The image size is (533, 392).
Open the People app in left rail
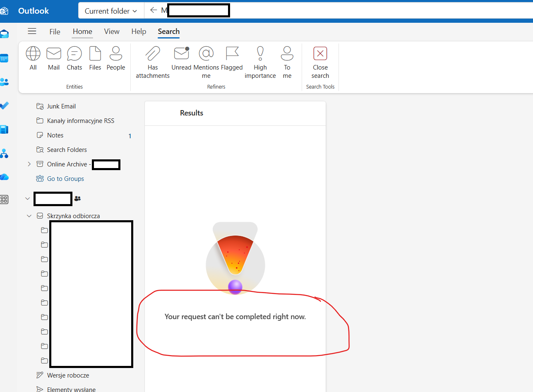[5, 82]
